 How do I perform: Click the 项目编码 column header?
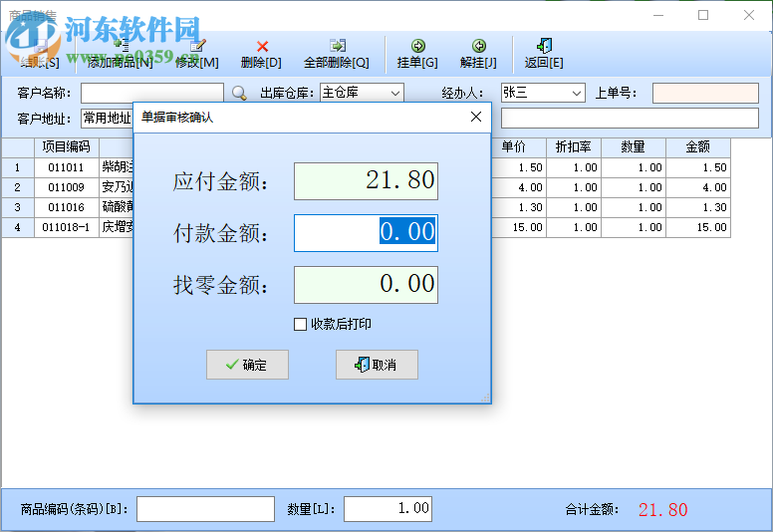pos(67,146)
